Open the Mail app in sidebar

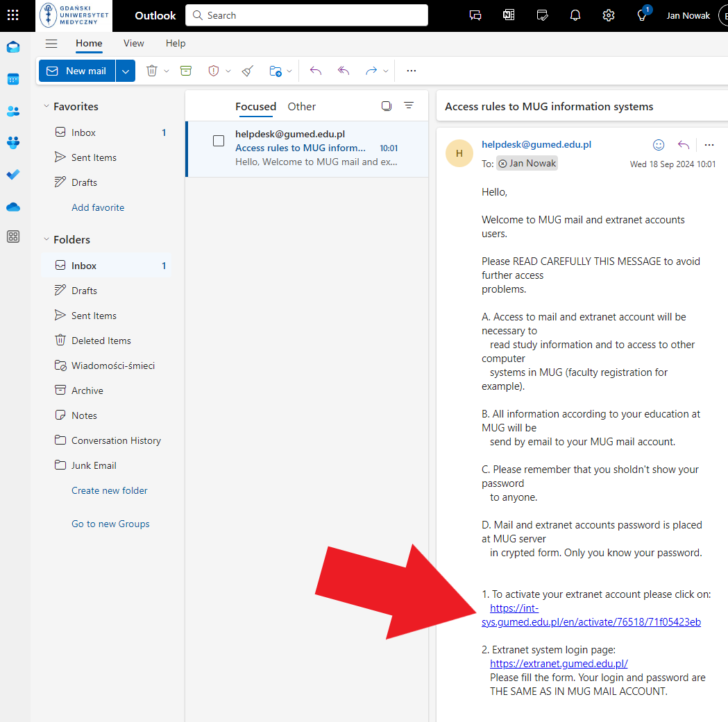click(13, 47)
